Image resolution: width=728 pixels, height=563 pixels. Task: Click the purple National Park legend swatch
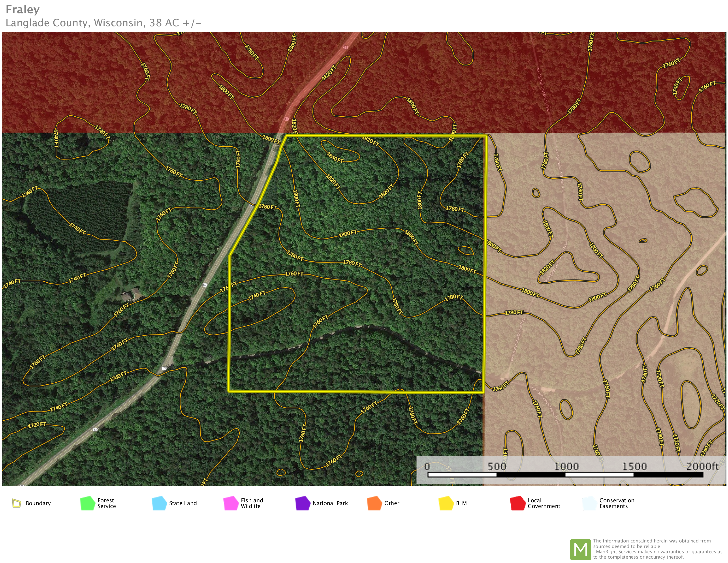302,503
